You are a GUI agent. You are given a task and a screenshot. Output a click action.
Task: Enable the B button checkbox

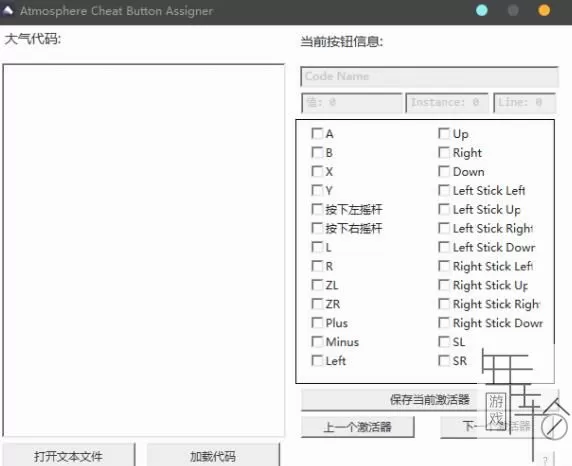(317, 153)
